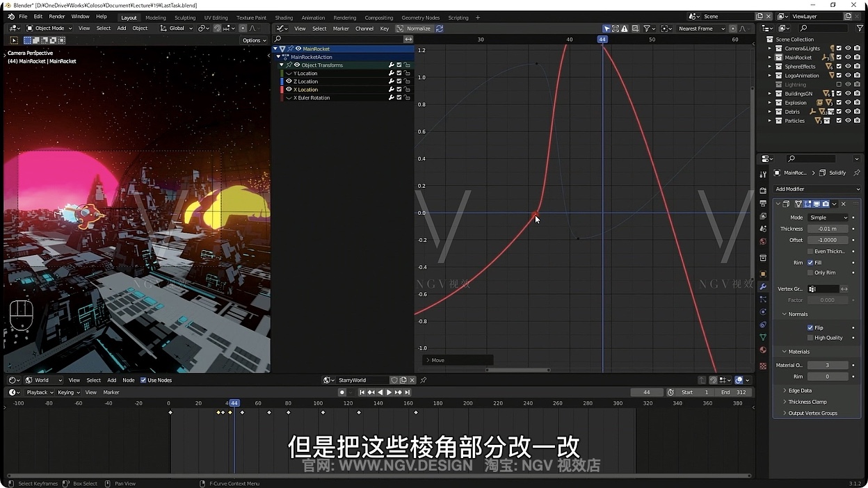The width and height of the screenshot is (868, 488).
Task: Uncheck Rim Fill checkbox
Action: tap(810, 263)
